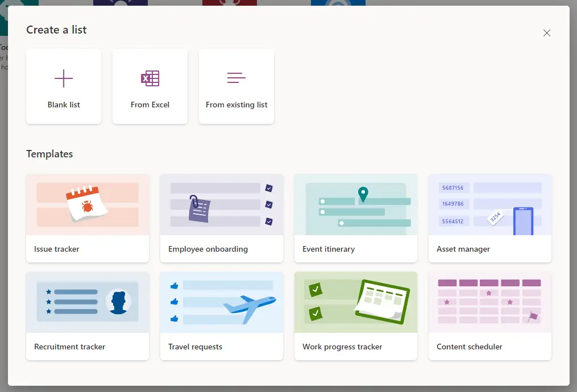The image size is (577, 392).
Task: Pick the Employee onboarding template label
Action: pos(208,249)
